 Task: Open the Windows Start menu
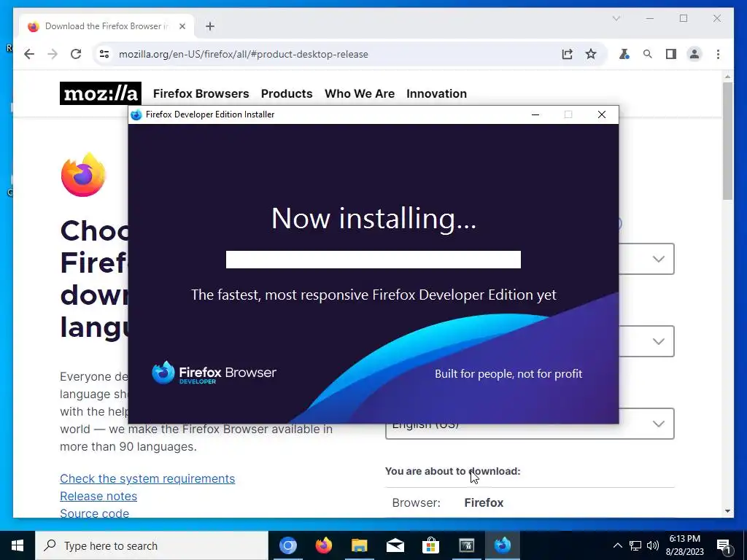[18, 545]
